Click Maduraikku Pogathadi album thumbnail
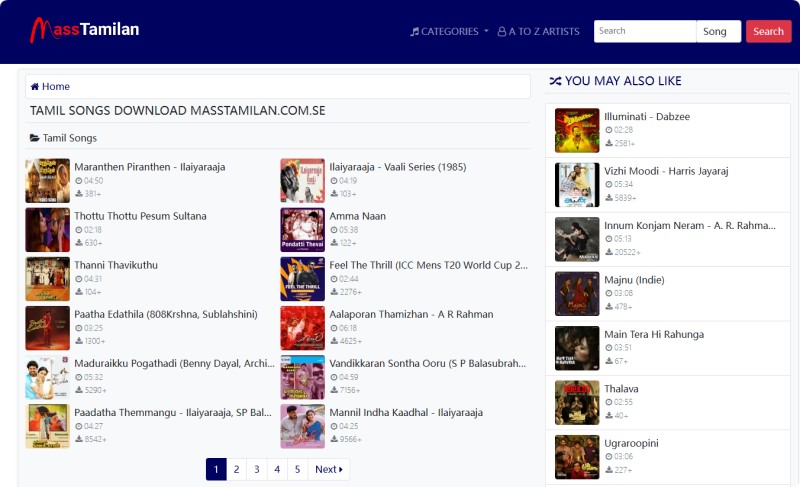Viewport: 800px width, 487px height. click(x=47, y=377)
